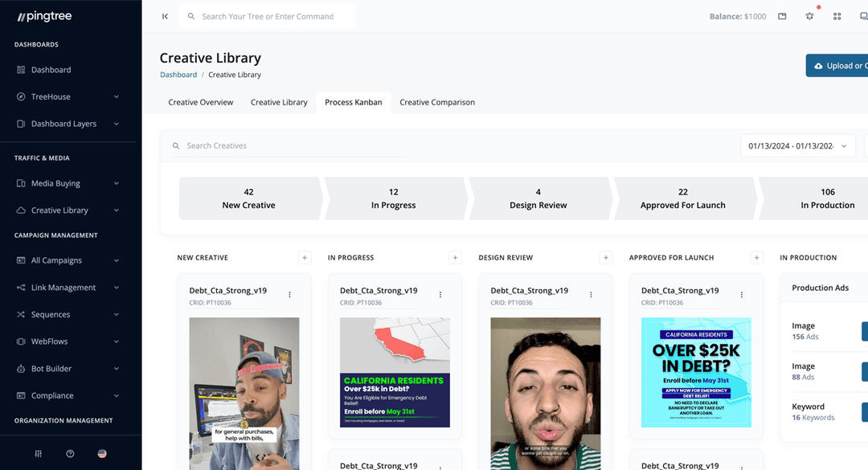Screen dimensions: 868x470
Task: Expand the TreeHouse menu chevron
Action: tap(116, 96)
